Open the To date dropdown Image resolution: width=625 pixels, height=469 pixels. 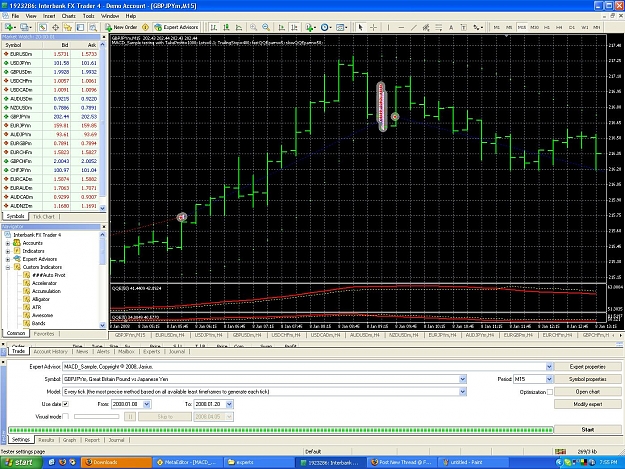pyautogui.click(x=229, y=404)
